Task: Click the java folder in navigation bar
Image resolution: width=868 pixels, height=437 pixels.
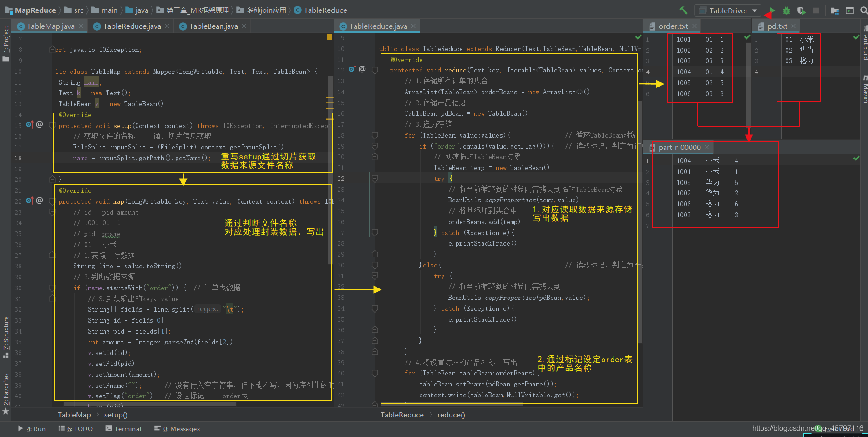Action: pos(137,10)
